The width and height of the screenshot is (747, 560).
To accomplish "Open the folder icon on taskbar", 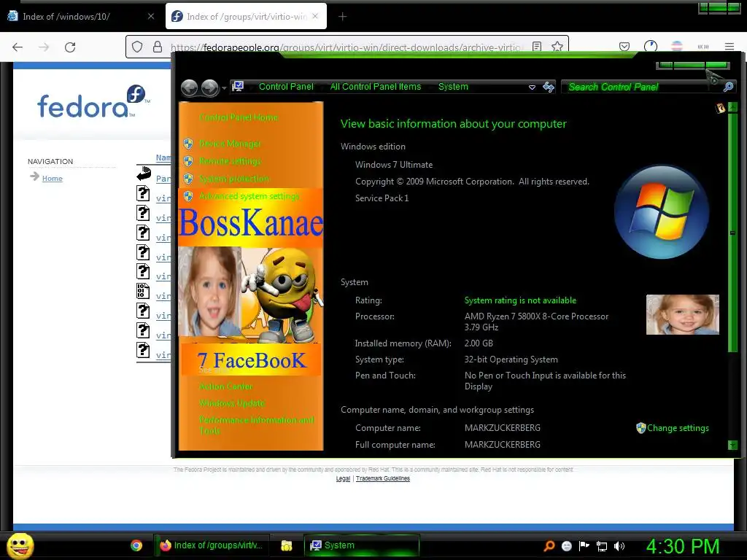I will click(286, 545).
